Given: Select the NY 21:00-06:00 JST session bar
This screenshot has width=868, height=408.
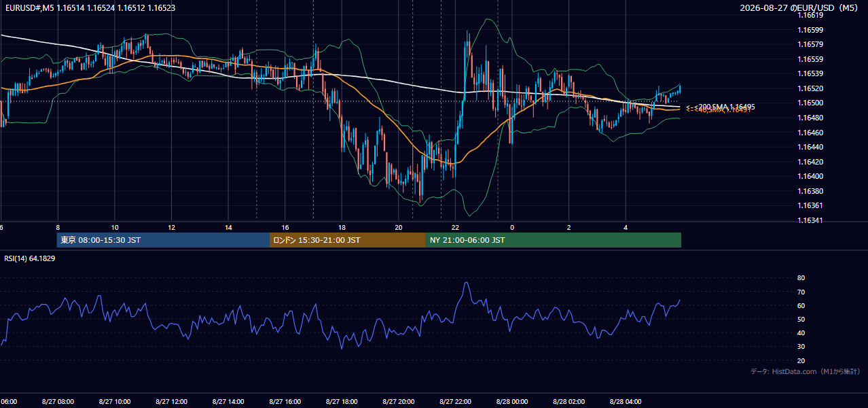Looking at the screenshot, I should pos(554,240).
